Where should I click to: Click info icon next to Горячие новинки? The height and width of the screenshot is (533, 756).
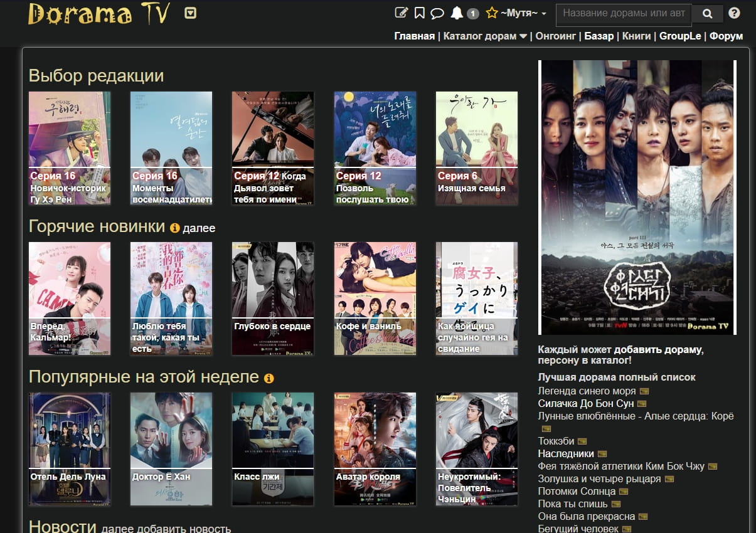(x=175, y=228)
